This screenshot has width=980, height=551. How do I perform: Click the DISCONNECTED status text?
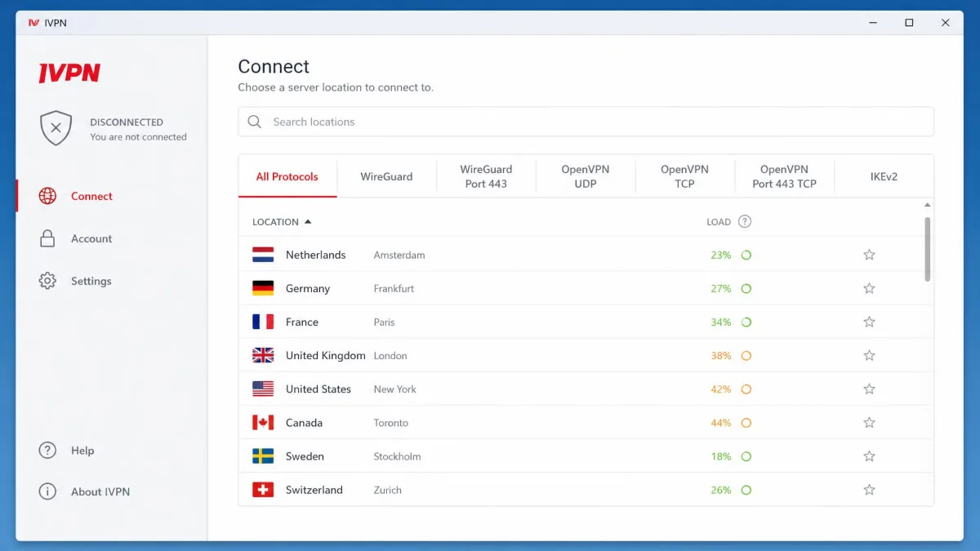click(x=127, y=122)
